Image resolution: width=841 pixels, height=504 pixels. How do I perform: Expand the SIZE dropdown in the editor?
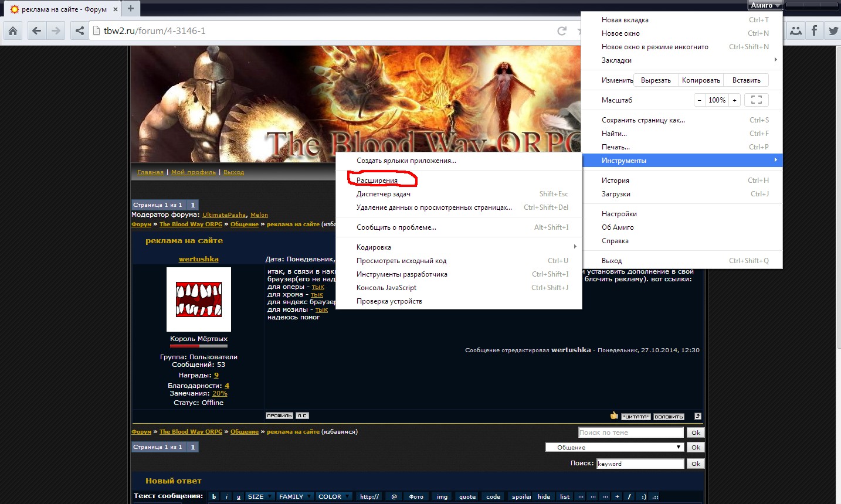260,496
